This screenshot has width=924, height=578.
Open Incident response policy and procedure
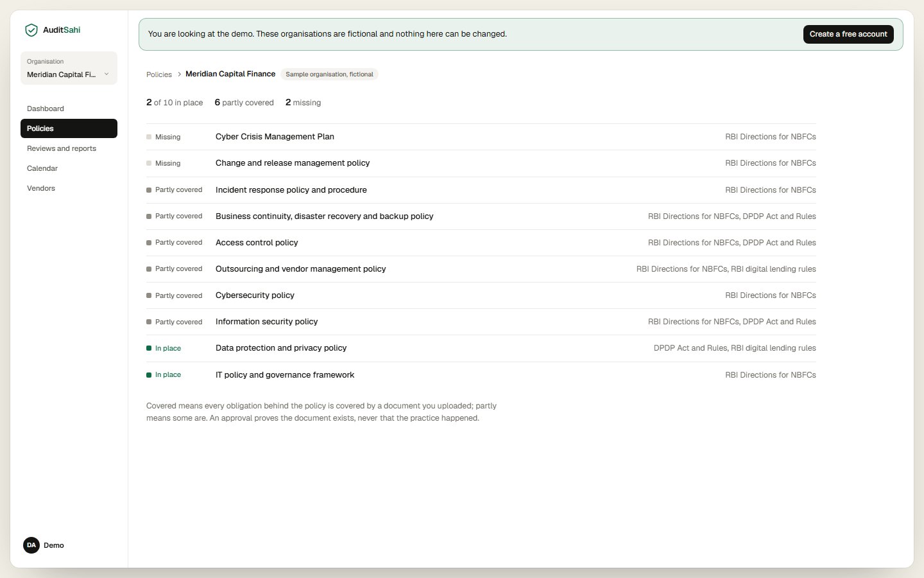(x=481, y=190)
